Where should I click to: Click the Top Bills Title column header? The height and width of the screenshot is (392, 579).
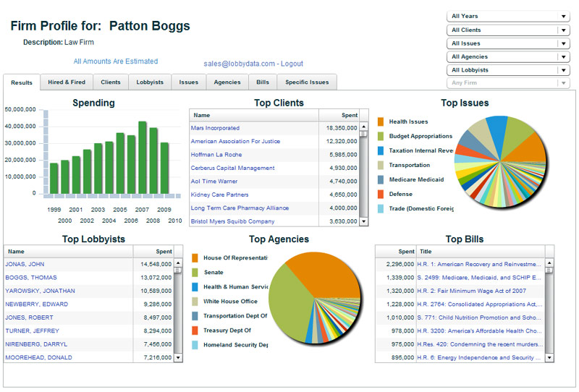[x=481, y=252]
